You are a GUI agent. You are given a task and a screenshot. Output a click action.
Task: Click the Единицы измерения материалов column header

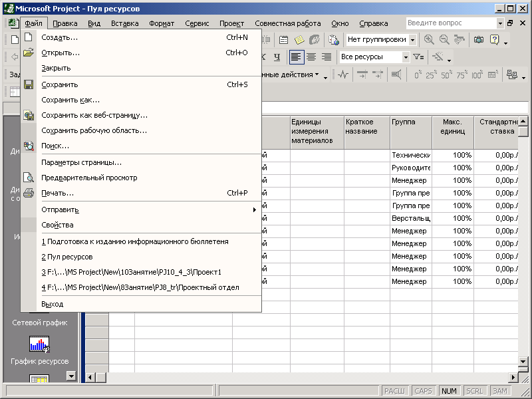(317, 132)
